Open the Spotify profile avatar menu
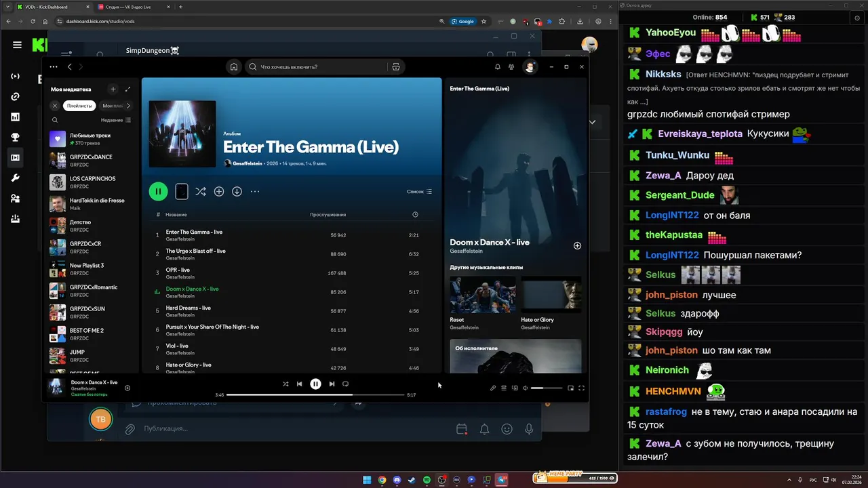The width and height of the screenshot is (868, 488). pos(530,66)
